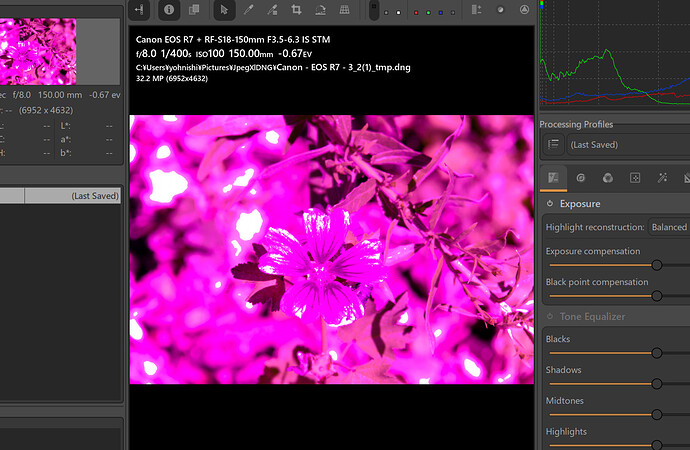Click the processing profile fill mode button

tap(553, 145)
